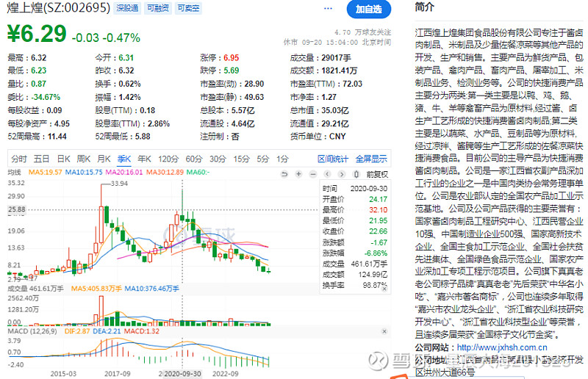Click the 2020-09-30 date marker on axis

(182, 374)
